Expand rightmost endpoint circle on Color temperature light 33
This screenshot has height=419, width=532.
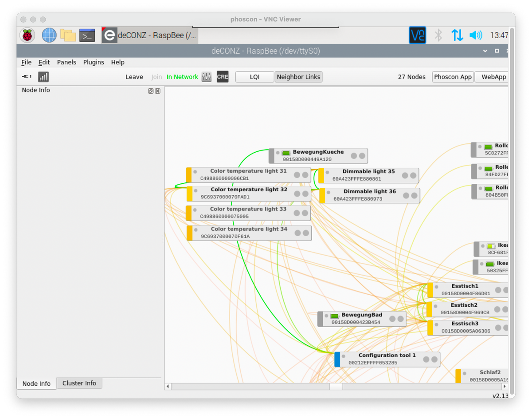305,213
